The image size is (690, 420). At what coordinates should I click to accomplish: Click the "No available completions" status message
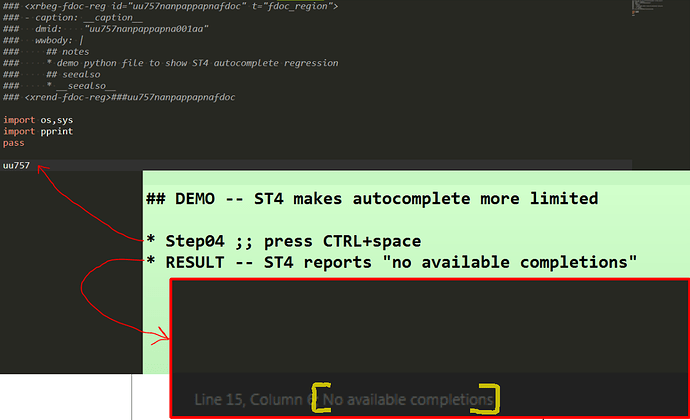pyautogui.click(x=408, y=400)
